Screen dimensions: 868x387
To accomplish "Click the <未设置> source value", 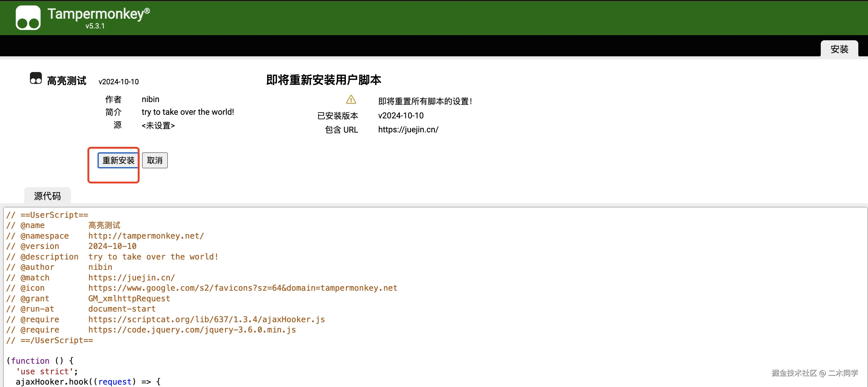I will click(158, 126).
